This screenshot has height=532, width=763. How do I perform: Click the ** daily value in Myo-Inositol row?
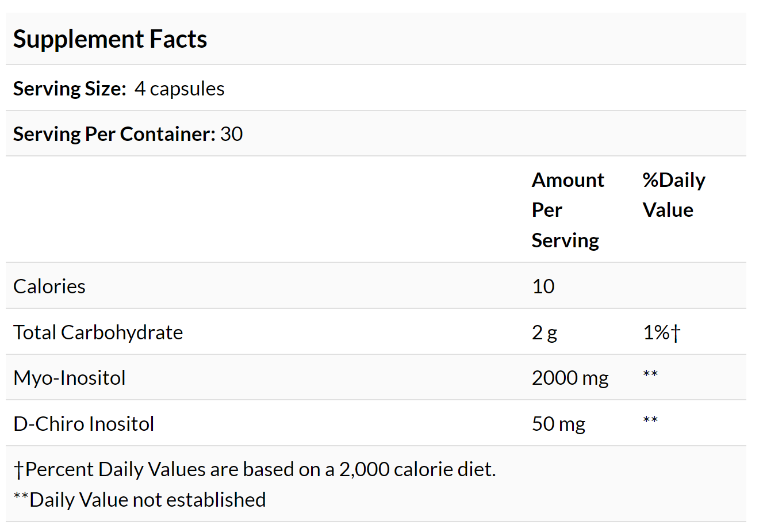point(650,375)
